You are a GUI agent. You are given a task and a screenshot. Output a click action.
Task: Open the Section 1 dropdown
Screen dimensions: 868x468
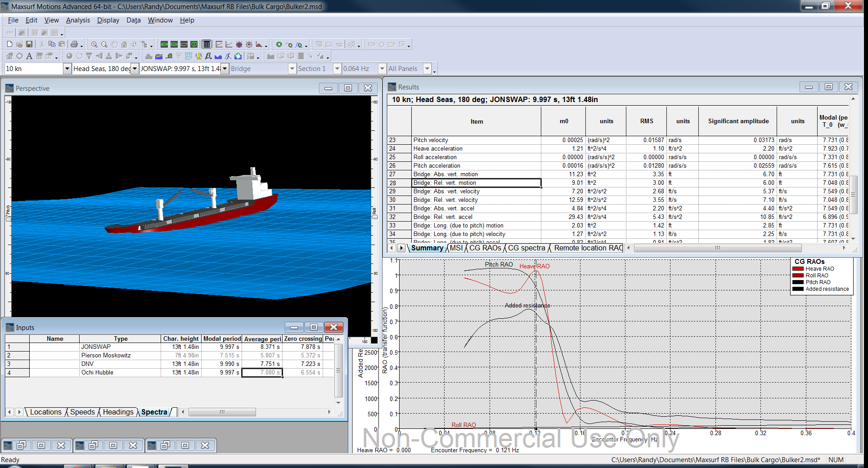pos(337,68)
